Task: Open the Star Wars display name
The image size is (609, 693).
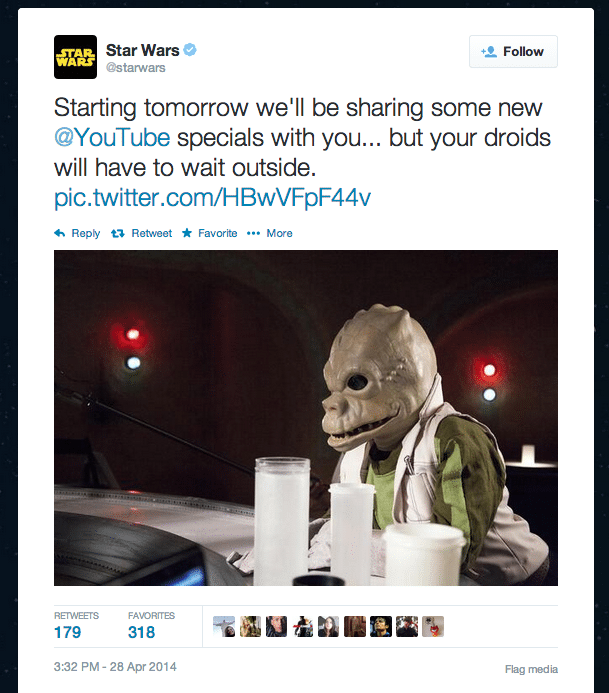Action: click(x=143, y=50)
